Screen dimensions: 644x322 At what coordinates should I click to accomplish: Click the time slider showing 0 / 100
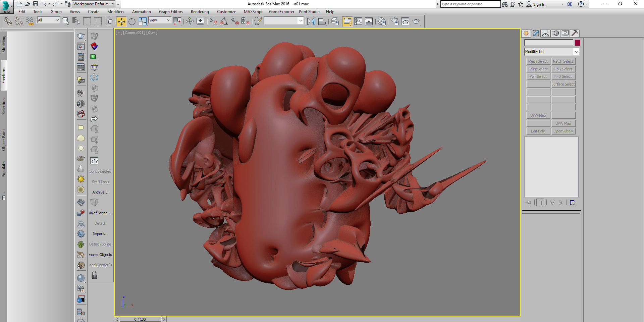tap(140, 319)
